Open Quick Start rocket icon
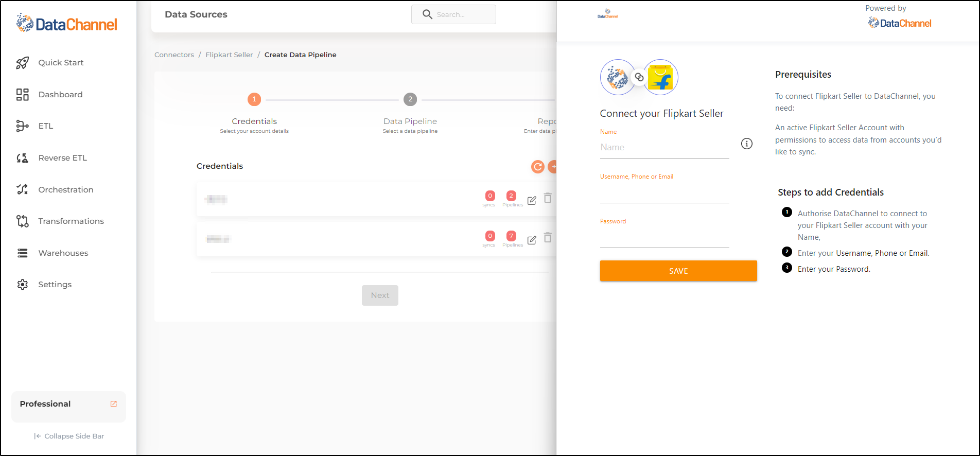The image size is (980, 456). (22, 63)
